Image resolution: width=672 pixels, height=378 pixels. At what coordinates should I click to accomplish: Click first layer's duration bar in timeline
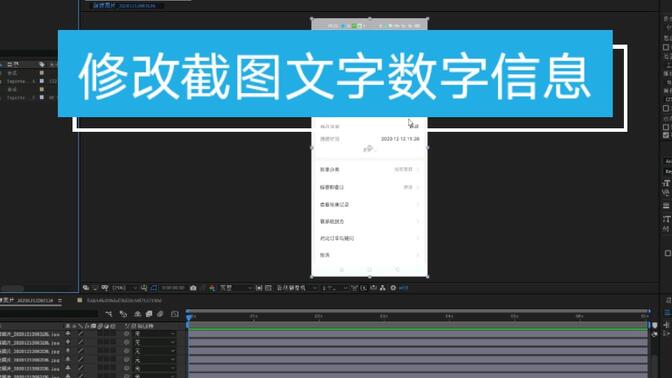click(418, 334)
